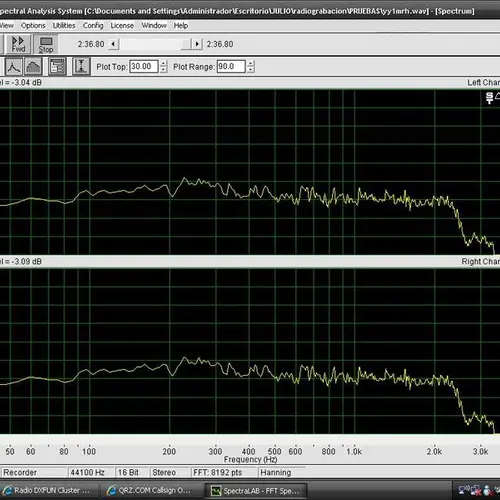Select the line plot style icon
Image resolution: width=500 pixels, height=500 pixels.
point(14,66)
